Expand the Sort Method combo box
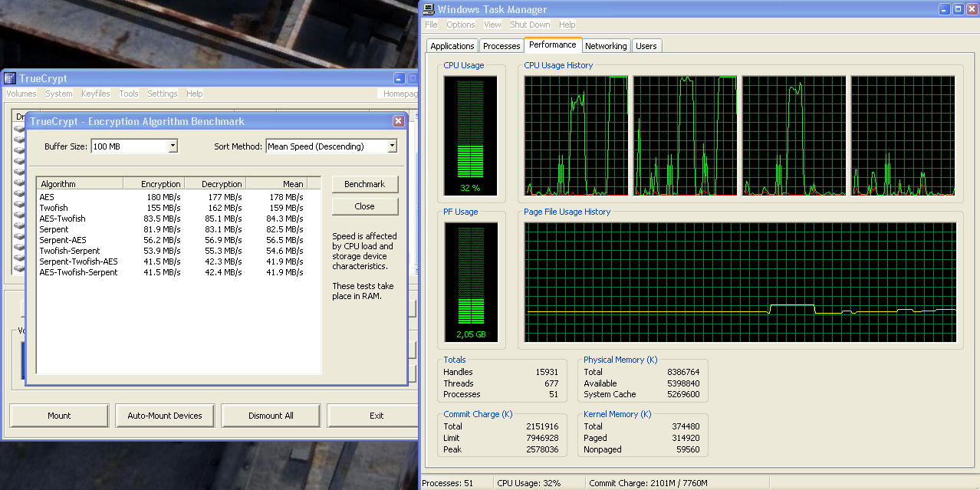Image resolution: width=980 pixels, height=490 pixels. click(x=392, y=146)
